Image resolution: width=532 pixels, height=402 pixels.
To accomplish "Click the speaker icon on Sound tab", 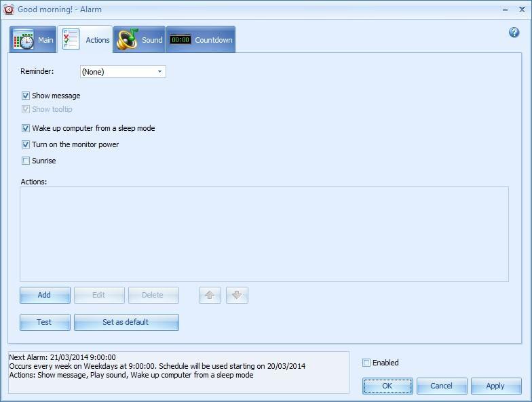I will tap(127, 39).
